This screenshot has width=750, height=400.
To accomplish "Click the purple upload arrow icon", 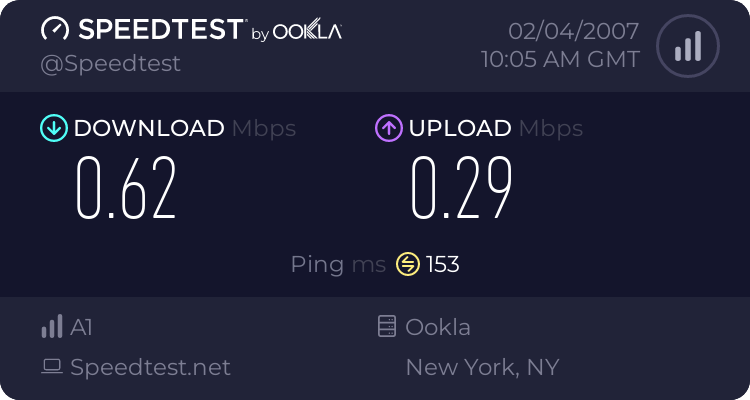I will pos(388,128).
